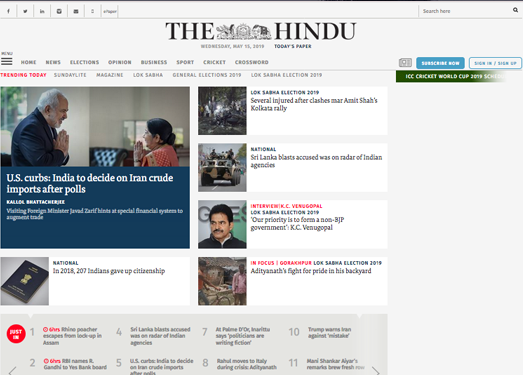Open the LinkedIn icon

(42, 11)
